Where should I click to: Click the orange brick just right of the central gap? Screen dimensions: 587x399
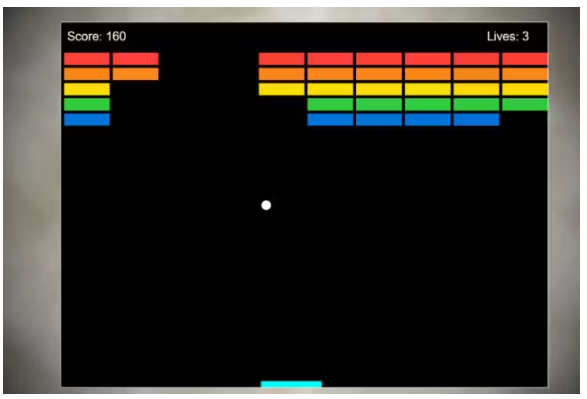pyautogui.click(x=282, y=74)
